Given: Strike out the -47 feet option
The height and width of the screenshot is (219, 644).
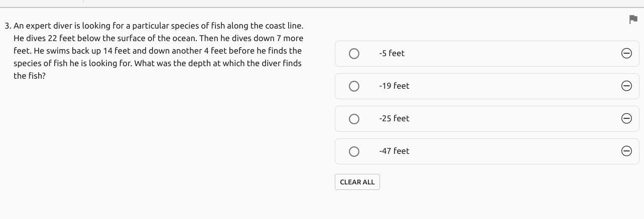Looking at the screenshot, I should tap(626, 151).
